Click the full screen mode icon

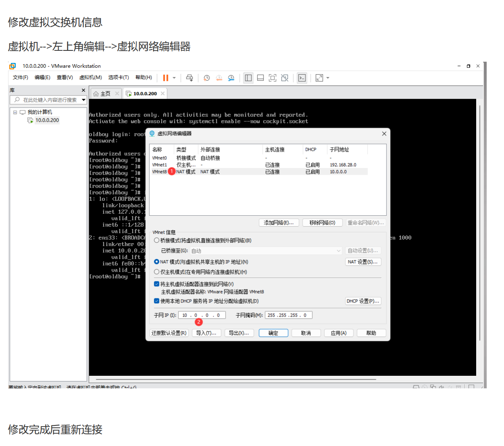point(272,78)
